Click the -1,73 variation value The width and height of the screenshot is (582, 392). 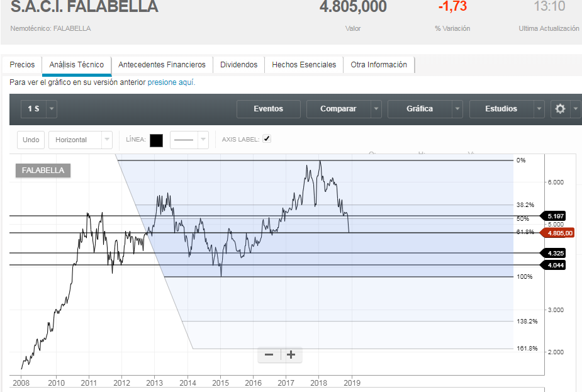click(452, 6)
